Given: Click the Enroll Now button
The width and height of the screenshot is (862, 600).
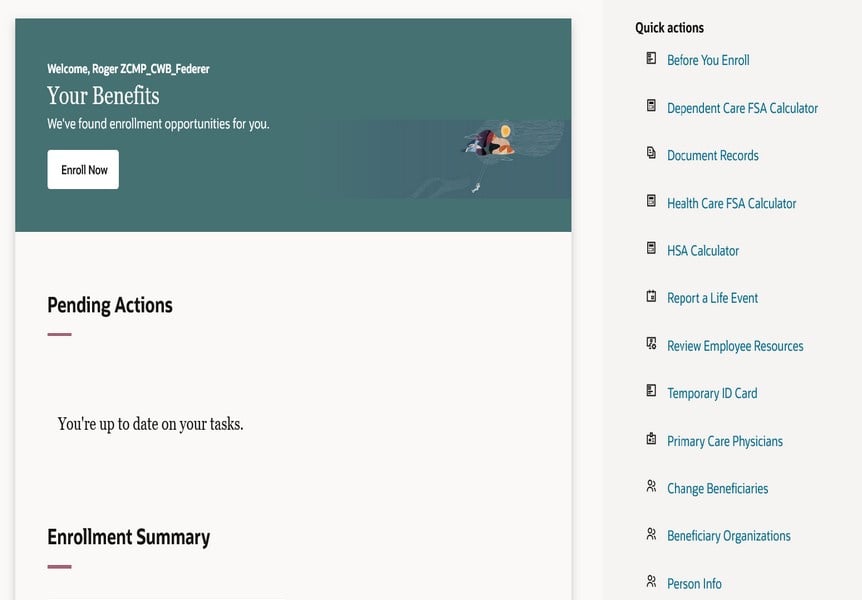Looking at the screenshot, I should click(x=82, y=169).
